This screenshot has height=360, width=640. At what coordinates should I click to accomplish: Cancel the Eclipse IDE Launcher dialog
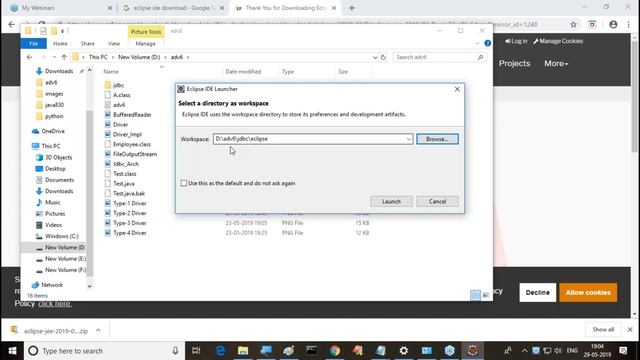pos(437,202)
